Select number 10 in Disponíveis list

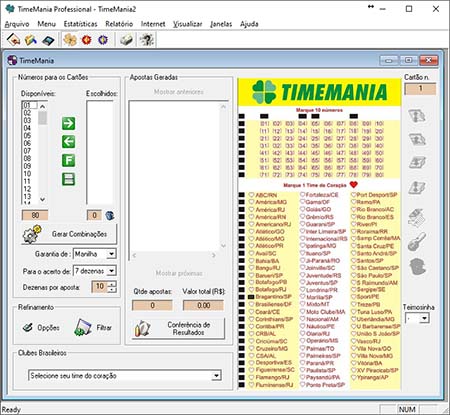coord(27,174)
